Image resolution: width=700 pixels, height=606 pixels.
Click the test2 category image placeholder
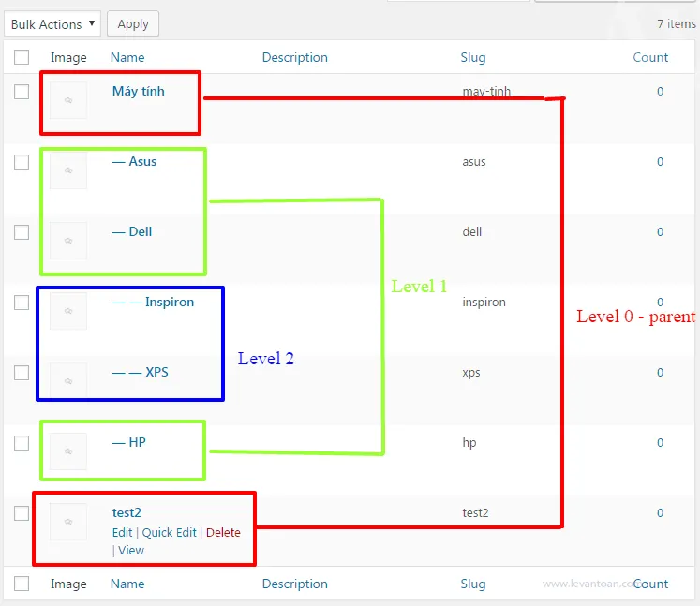[x=68, y=522]
